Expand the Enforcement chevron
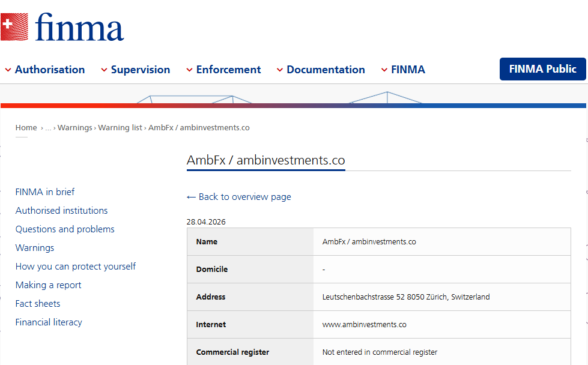Viewport: 588px width, 365px height. (x=189, y=70)
